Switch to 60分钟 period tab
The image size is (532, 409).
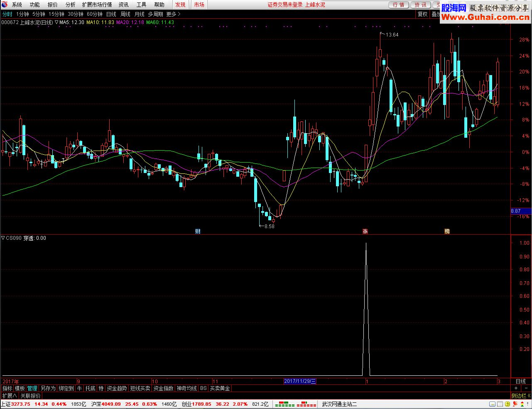[x=95, y=14]
